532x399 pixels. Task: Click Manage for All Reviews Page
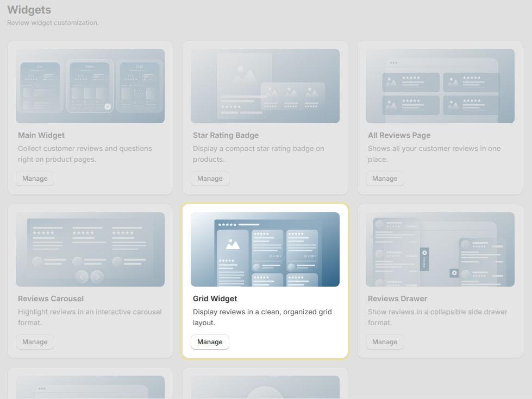click(385, 179)
